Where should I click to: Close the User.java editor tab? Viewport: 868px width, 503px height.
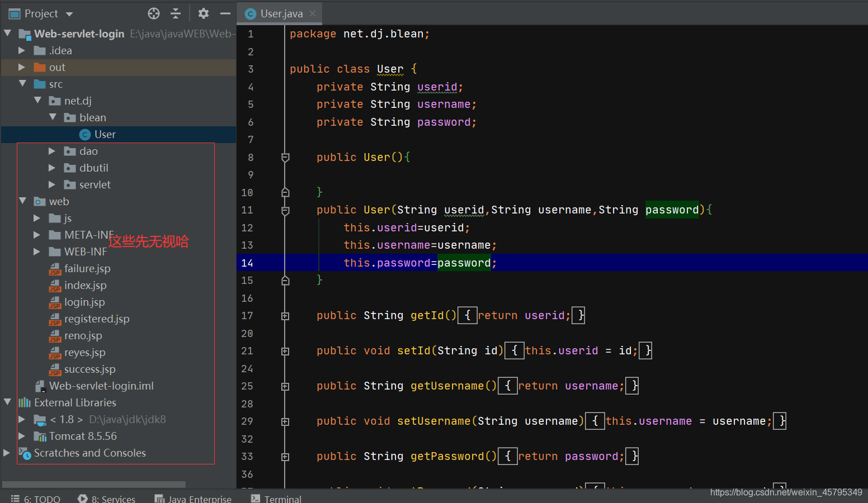click(313, 13)
